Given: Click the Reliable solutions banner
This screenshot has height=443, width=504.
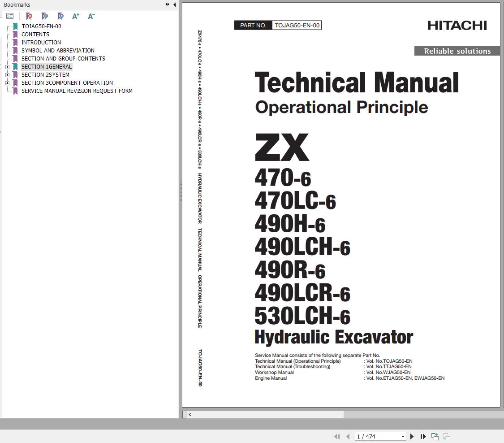Looking at the screenshot, I should tap(457, 51).
